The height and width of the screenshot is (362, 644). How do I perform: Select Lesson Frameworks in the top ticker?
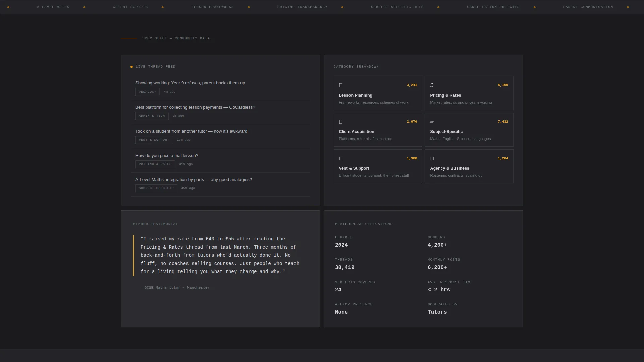click(x=213, y=7)
